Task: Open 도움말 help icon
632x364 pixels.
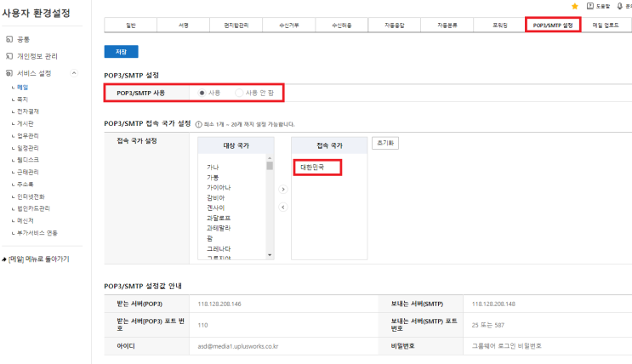Action: coord(590,6)
